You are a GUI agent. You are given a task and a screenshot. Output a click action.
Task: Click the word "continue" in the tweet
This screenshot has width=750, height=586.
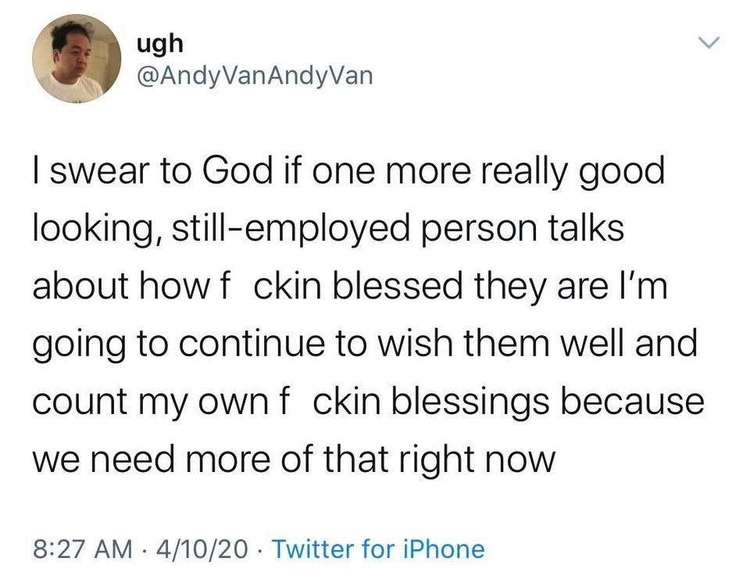click(x=252, y=343)
